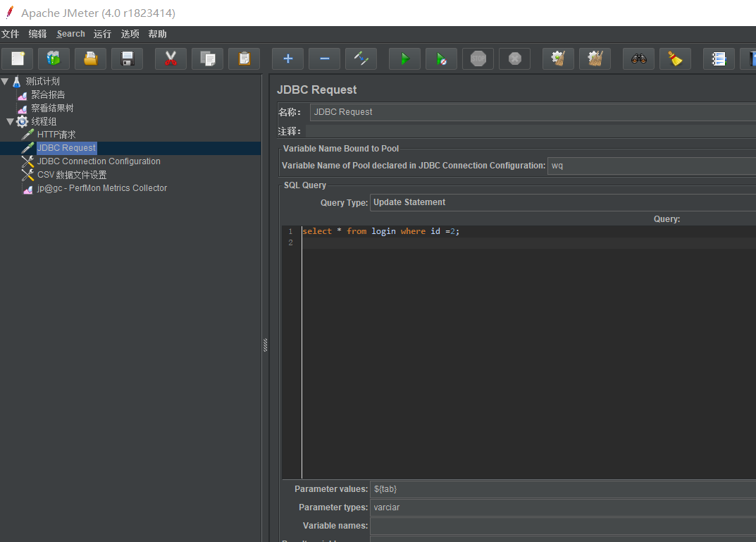
Task: Click the New test plan icon
Action: tap(18, 58)
